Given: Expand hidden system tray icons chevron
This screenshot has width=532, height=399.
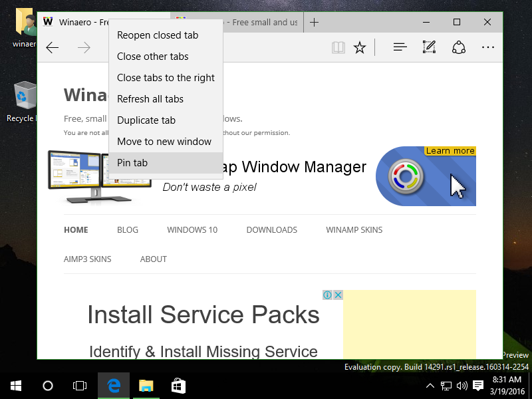Looking at the screenshot, I should [430, 386].
